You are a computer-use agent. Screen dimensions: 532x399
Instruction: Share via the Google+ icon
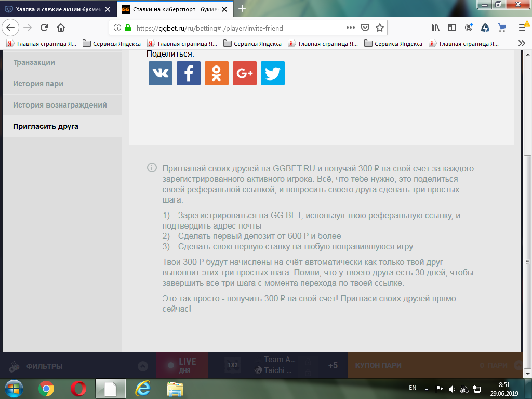pyautogui.click(x=245, y=73)
